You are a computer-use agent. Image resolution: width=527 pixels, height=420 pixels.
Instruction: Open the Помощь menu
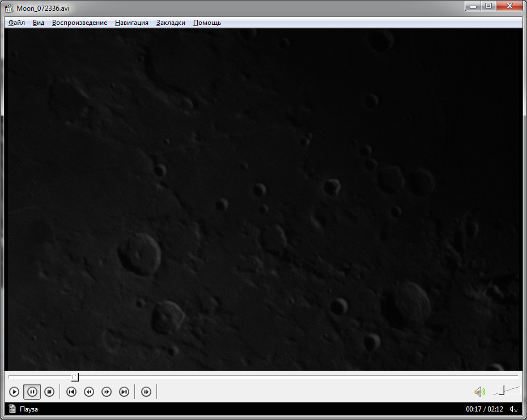(207, 23)
